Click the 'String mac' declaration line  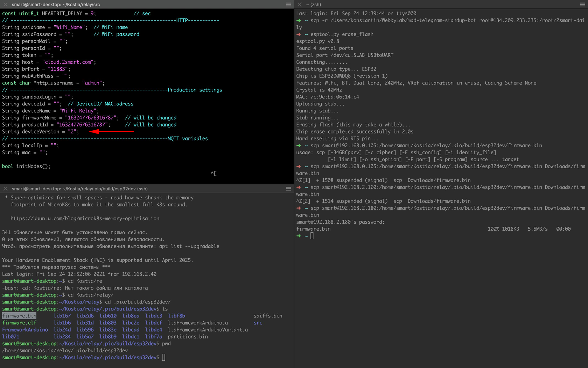[x=24, y=152]
